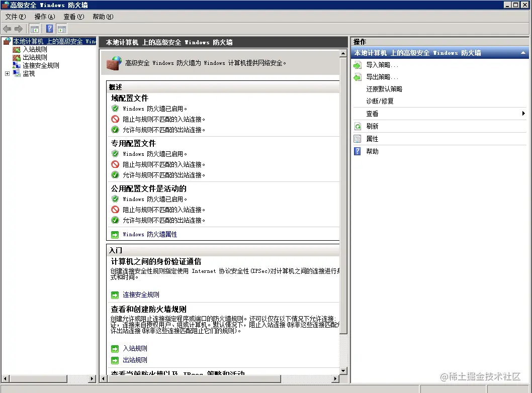
Task: Select 连接安全规则 in the tree
Action: click(41, 65)
